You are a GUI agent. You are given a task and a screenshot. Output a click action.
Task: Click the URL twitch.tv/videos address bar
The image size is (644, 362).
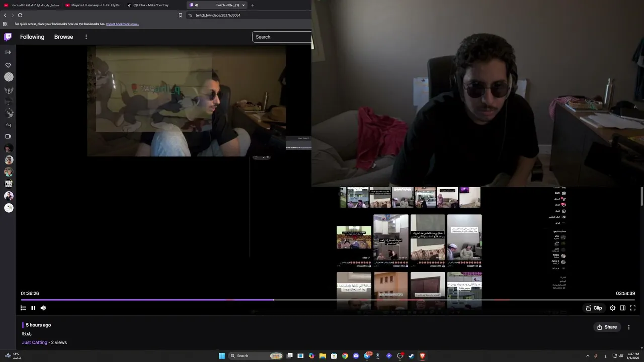(x=218, y=15)
